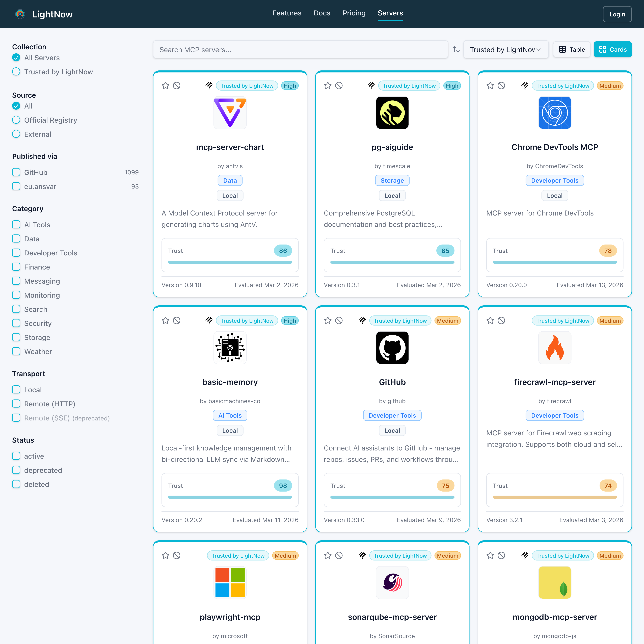Viewport: 644px width, 644px height.
Task: Click the Storage tag on pg-aiguide
Action: point(392,180)
